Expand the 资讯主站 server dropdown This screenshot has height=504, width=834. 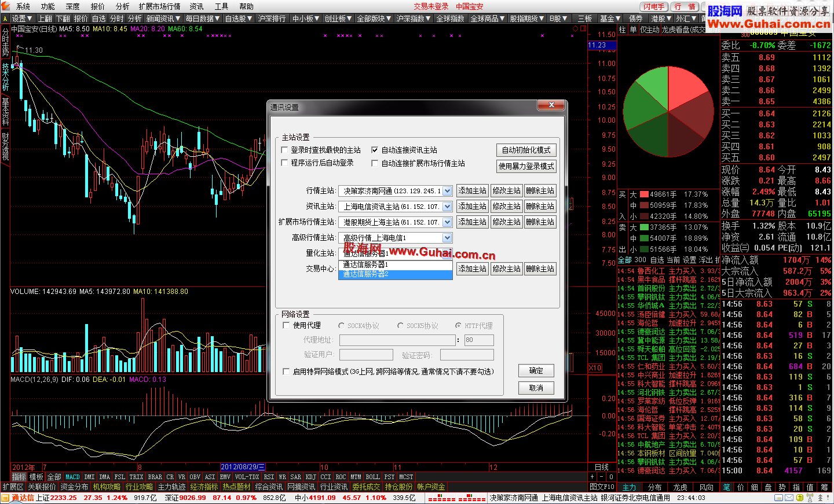[x=447, y=207]
